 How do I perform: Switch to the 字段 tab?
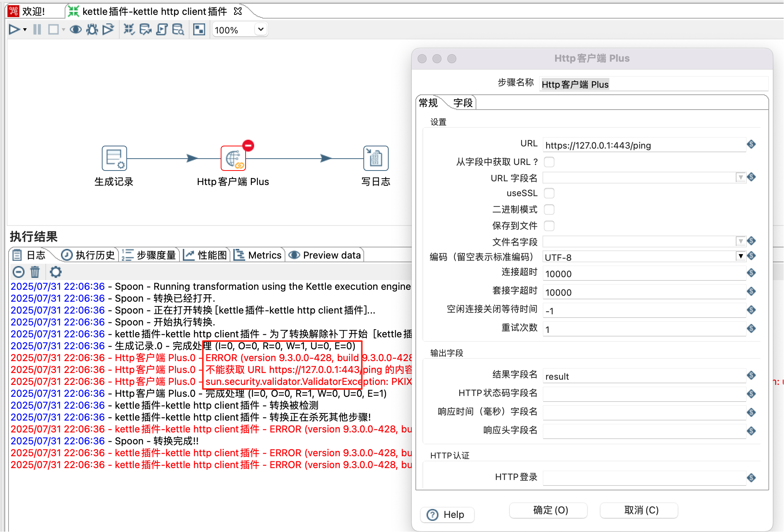(463, 103)
